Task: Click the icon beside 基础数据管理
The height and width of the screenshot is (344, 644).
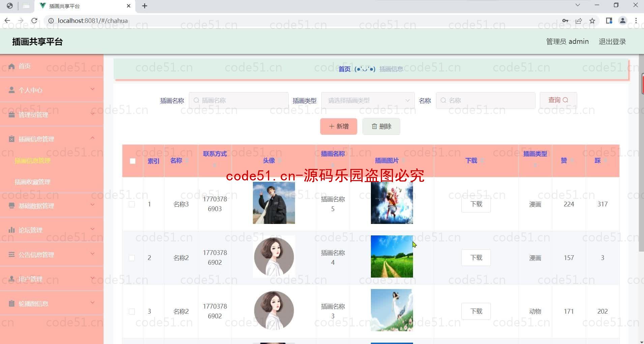Action: pyautogui.click(x=12, y=206)
